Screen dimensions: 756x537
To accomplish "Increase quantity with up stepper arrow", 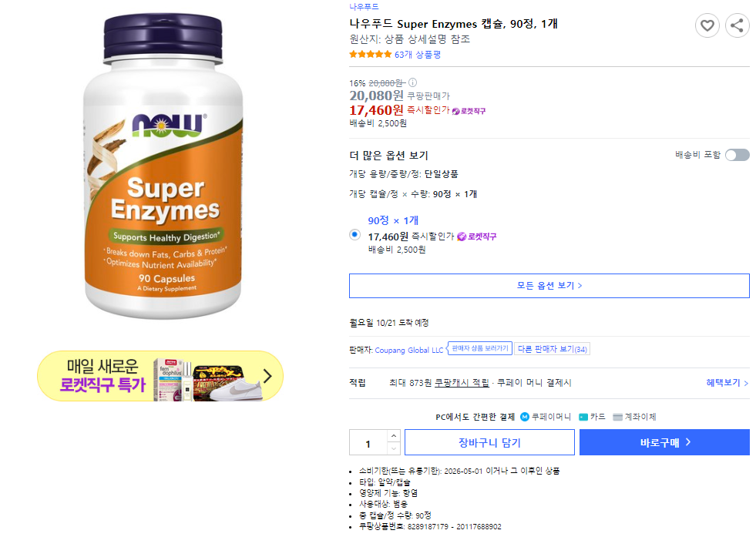I will pos(393,437).
